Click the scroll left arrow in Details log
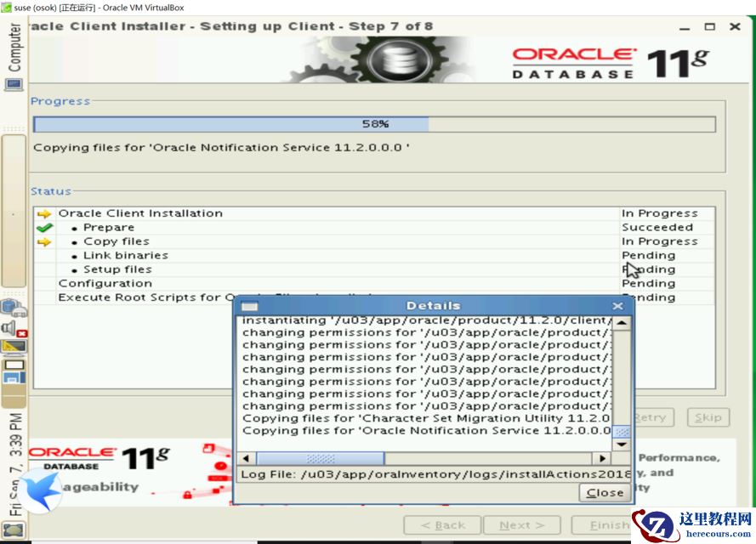The height and width of the screenshot is (544, 756). (247, 458)
